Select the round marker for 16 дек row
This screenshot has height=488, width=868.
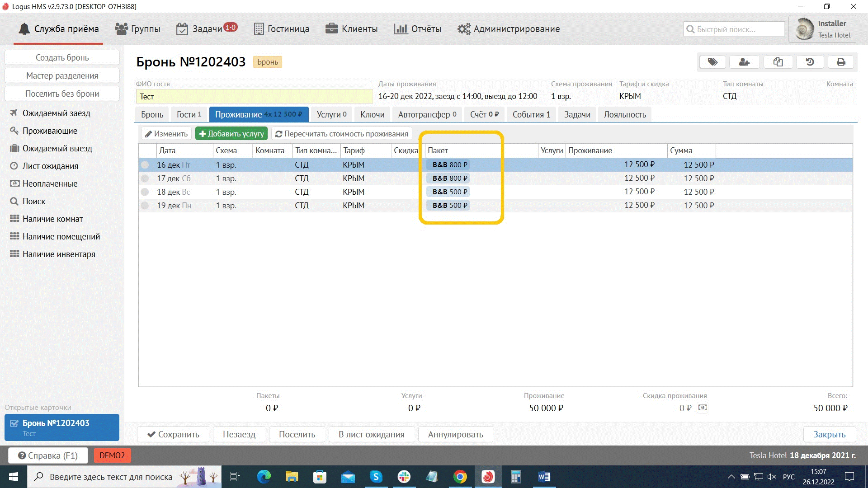[x=145, y=165]
